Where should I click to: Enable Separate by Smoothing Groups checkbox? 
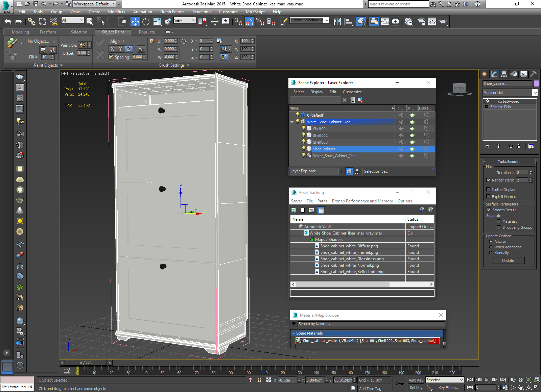(x=499, y=227)
